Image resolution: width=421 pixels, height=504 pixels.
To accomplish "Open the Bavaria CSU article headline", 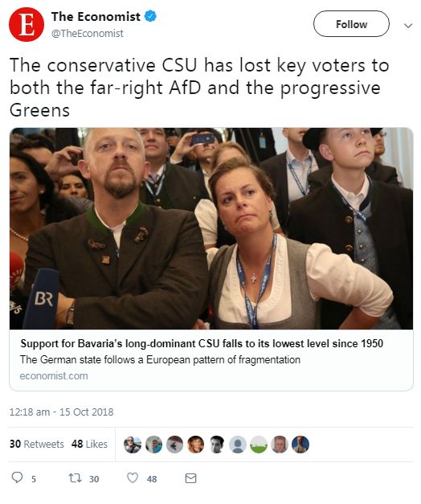I will pyautogui.click(x=202, y=343).
